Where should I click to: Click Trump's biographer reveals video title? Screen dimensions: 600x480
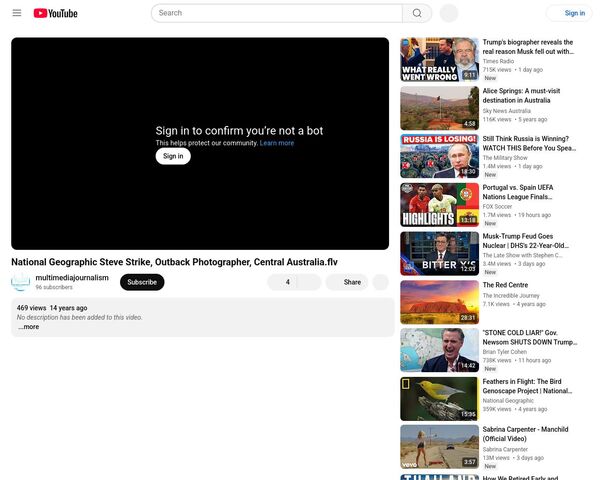click(528, 47)
